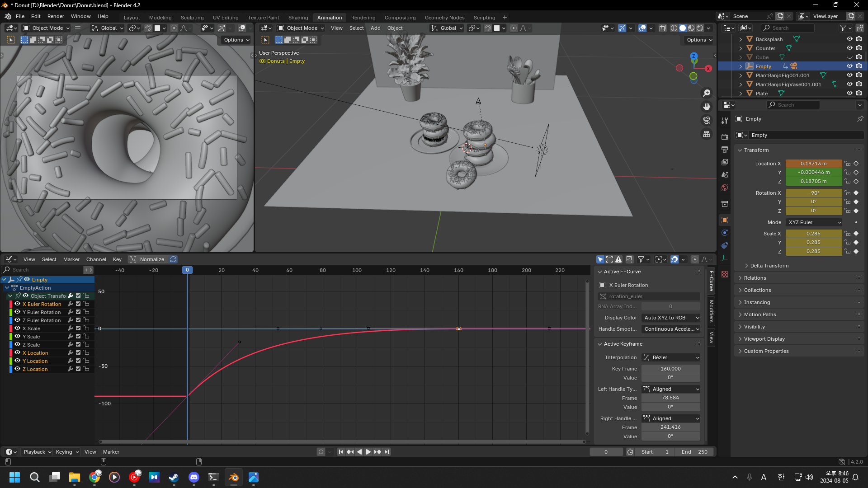This screenshot has height=488, width=868.
Task: Expand the Motion Paths panel
Action: 759,314
